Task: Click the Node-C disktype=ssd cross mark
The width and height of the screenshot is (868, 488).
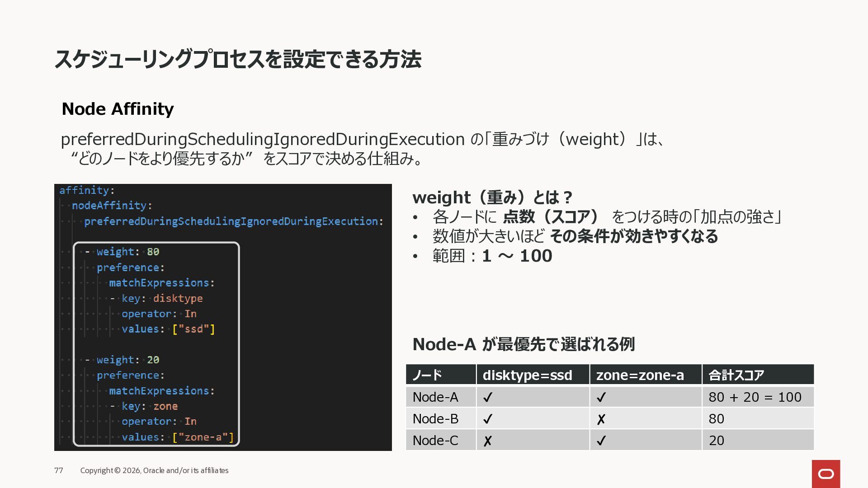Action: pos(487,441)
